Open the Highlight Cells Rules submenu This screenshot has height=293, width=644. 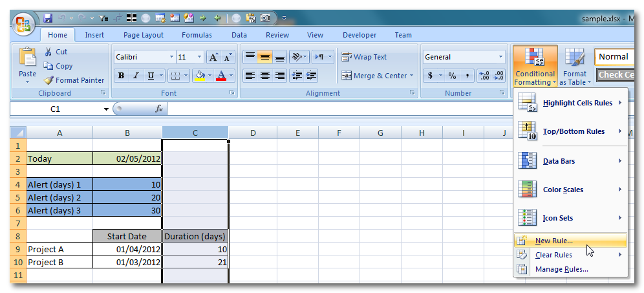[x=577, y=103]
